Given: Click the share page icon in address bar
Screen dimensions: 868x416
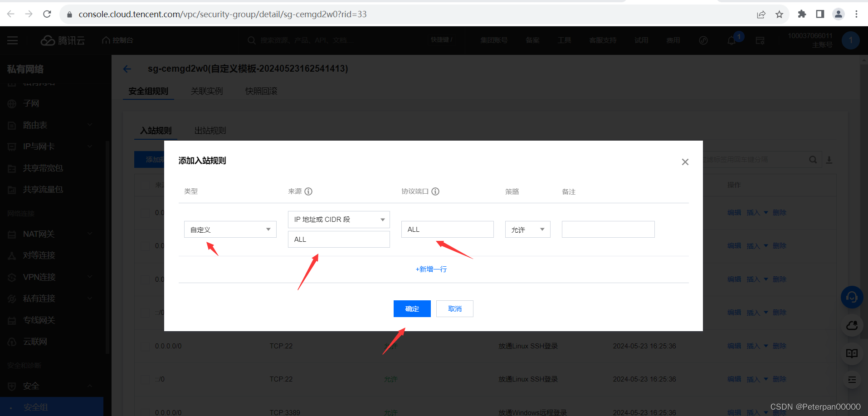Looking at the screenshot, I should (761, 15).
